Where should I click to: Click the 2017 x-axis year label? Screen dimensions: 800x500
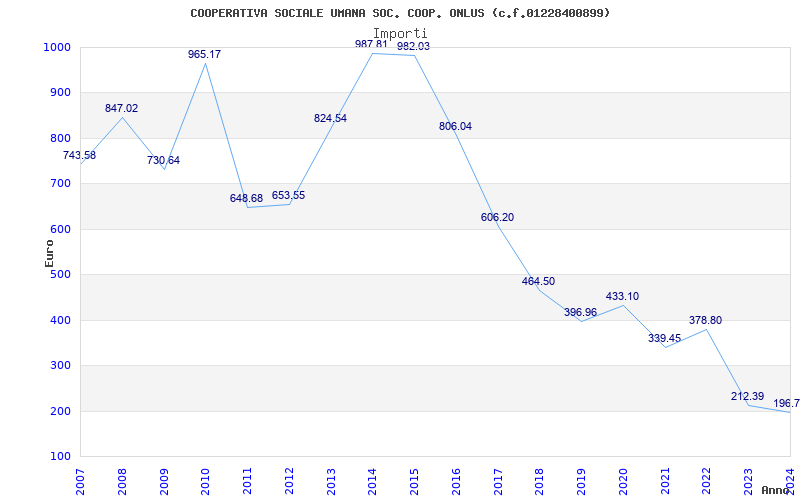point(498,480)
